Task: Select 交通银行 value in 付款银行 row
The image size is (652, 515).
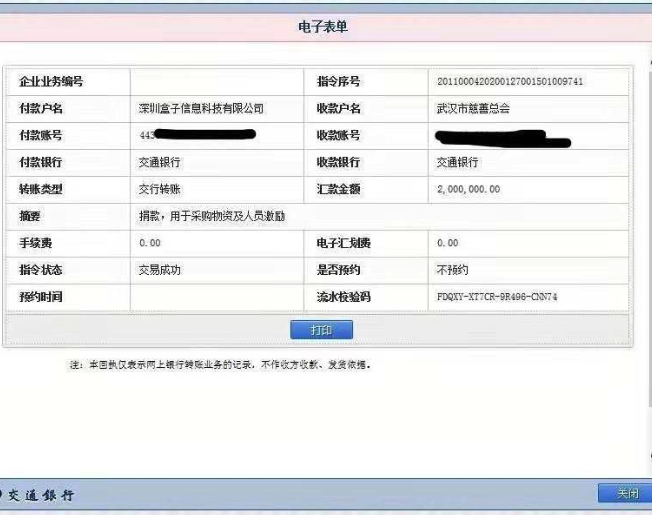Action: [x=160, y=162]
